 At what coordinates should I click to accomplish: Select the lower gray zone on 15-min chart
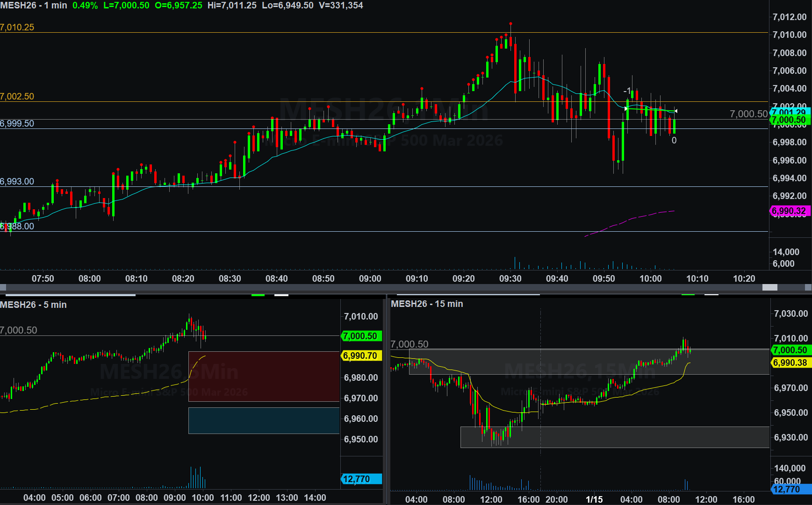click(x=614, y=437)
